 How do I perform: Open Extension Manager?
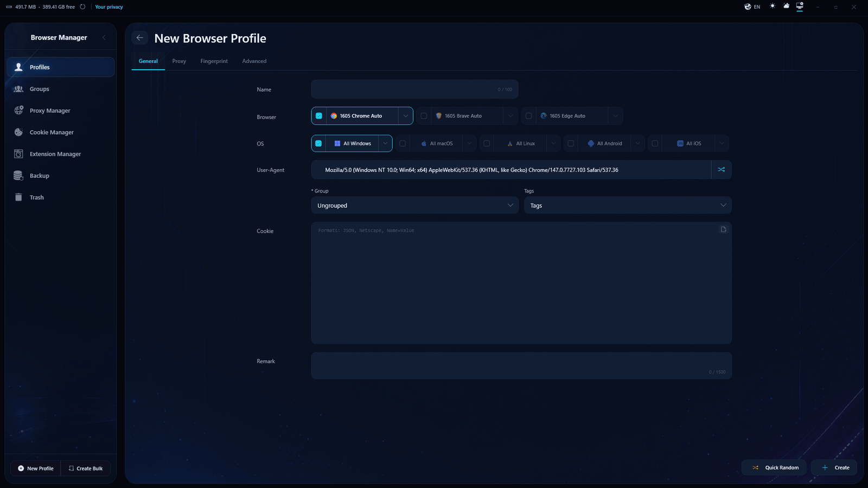point(60,154)
